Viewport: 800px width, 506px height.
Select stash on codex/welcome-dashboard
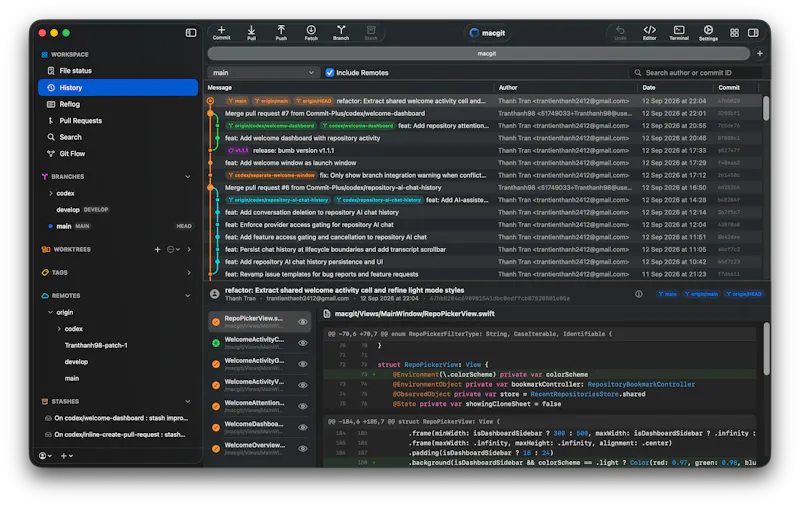coord(118,418)
